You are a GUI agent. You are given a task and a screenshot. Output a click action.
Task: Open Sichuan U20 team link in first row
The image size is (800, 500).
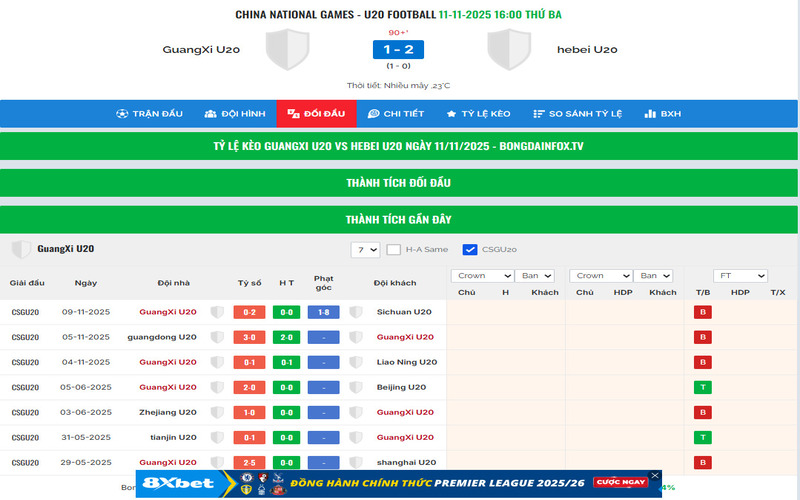404,312
